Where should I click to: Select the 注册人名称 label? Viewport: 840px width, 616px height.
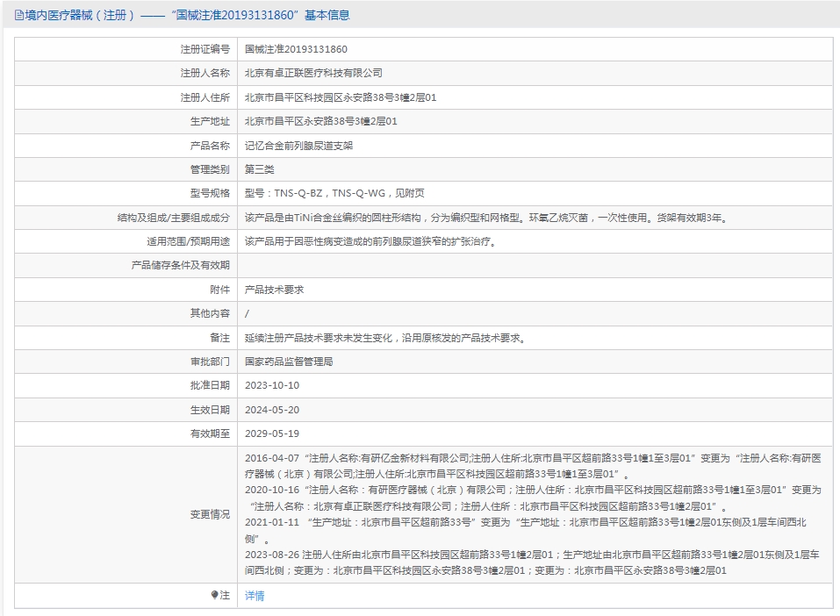pyautogui.click(x=205, y=74)
